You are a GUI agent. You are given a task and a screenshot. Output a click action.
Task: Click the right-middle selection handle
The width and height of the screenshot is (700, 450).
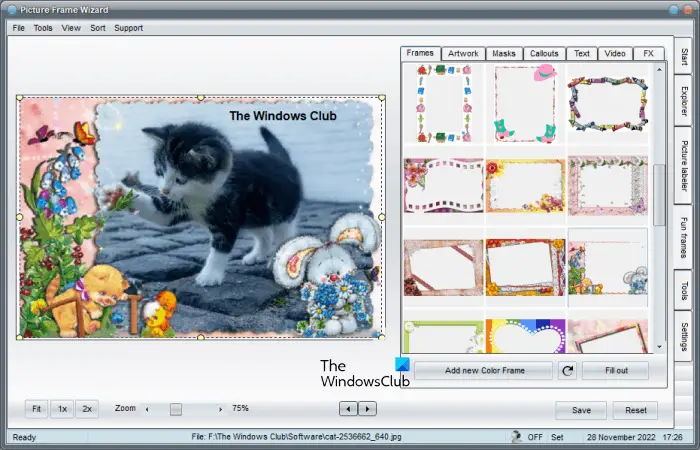coord(382,217)
